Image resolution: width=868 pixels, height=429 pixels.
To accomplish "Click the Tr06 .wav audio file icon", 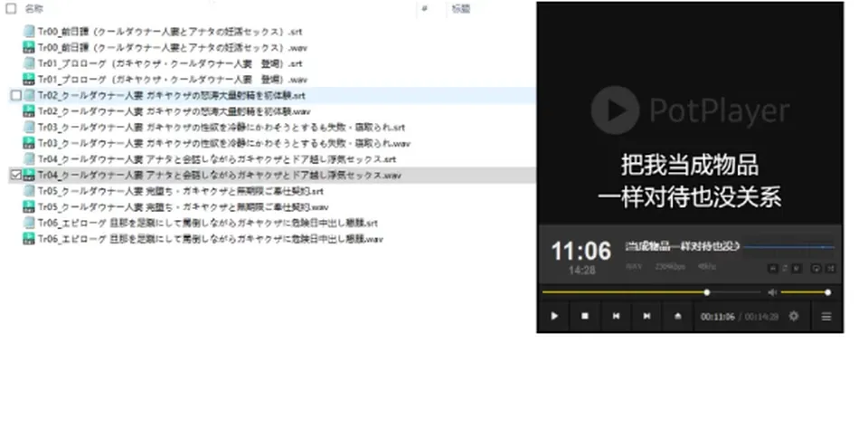I will (29, 239).
